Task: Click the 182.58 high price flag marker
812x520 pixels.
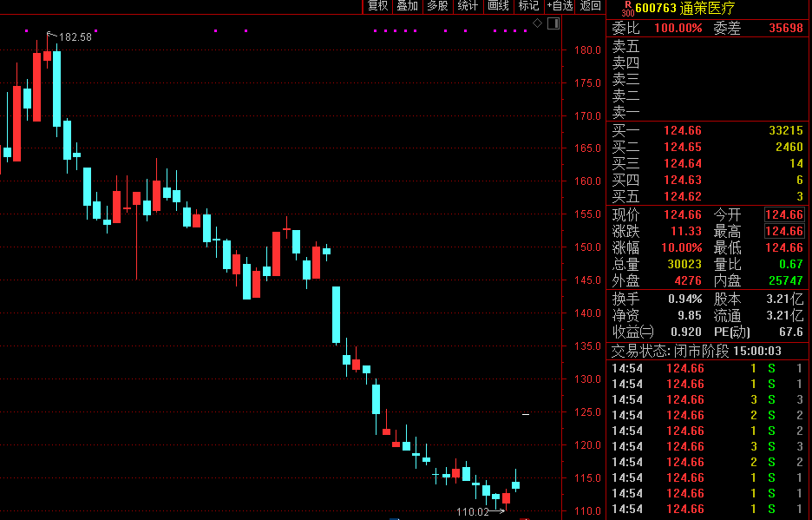Action: click(69, 37)
